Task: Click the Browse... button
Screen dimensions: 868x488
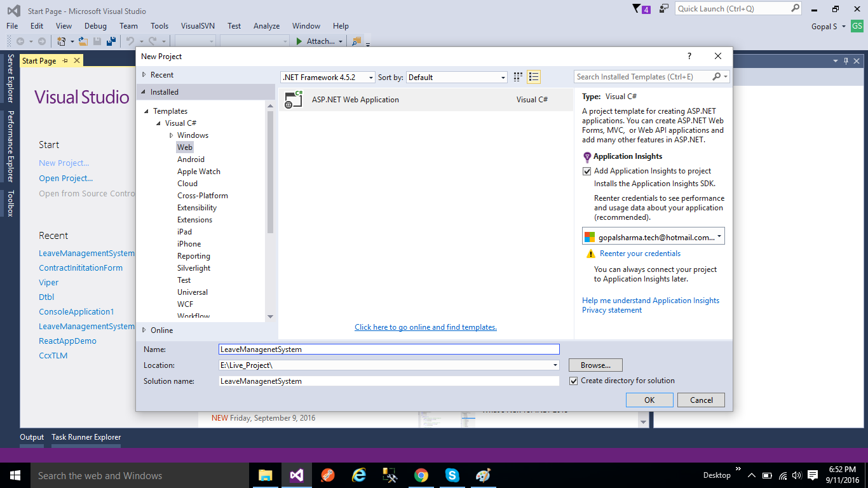Action: coord(595,365)
